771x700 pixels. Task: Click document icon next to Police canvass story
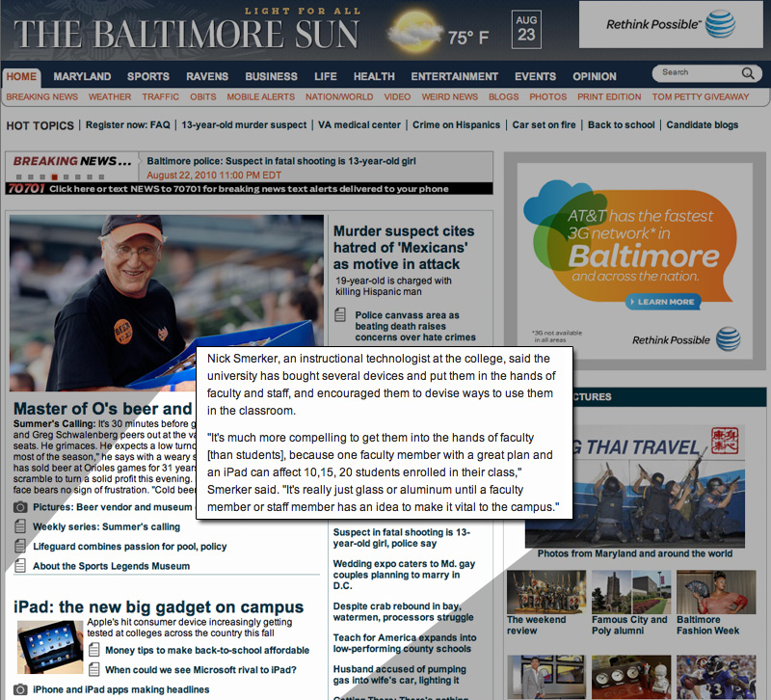click(x=340, y=315)
